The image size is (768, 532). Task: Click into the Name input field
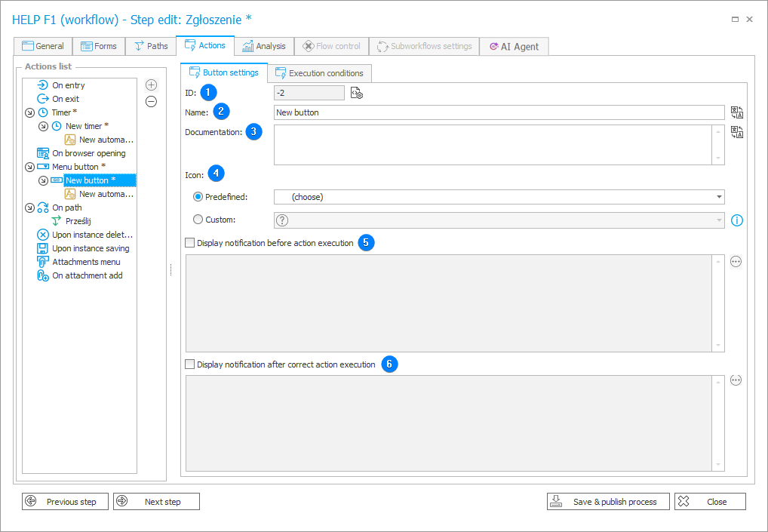(x=498, y=112)
